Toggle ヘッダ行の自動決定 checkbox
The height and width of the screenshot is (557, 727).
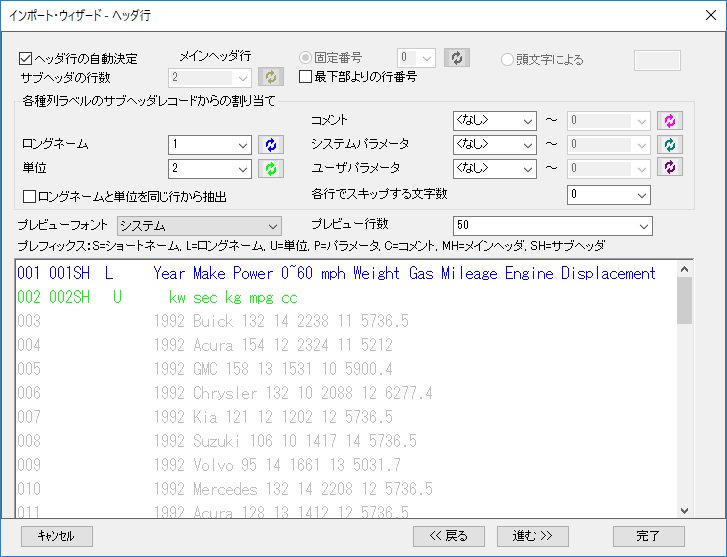point(26,59)
